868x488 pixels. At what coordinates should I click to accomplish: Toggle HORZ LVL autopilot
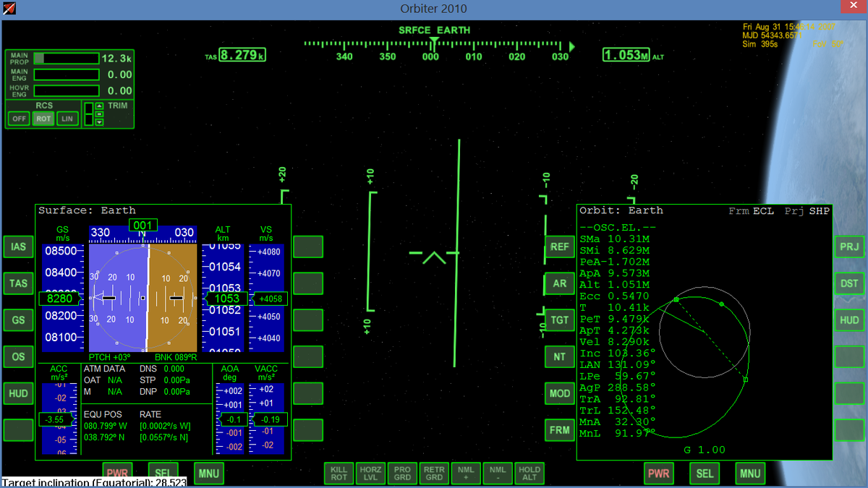pos(370,474)
